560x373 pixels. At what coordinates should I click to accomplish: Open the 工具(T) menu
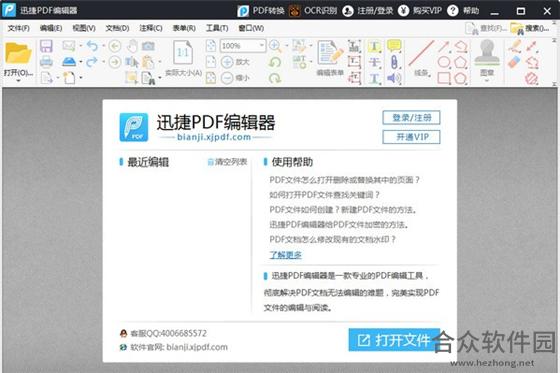point(217,28)
